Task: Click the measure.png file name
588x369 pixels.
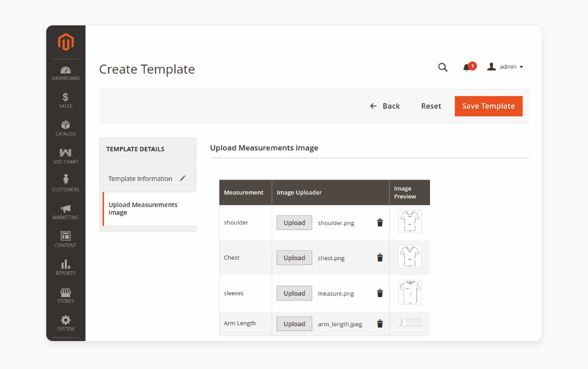Action: tap(336, 293)
